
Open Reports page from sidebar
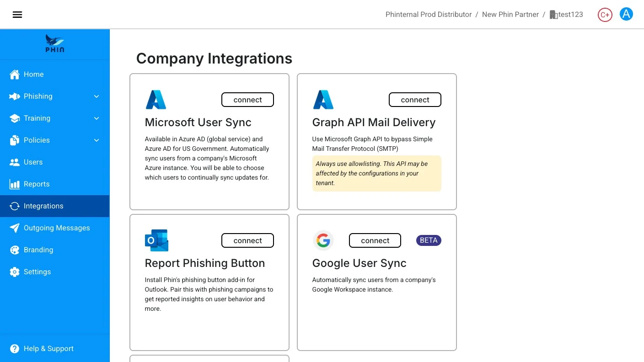pos(55,184)
